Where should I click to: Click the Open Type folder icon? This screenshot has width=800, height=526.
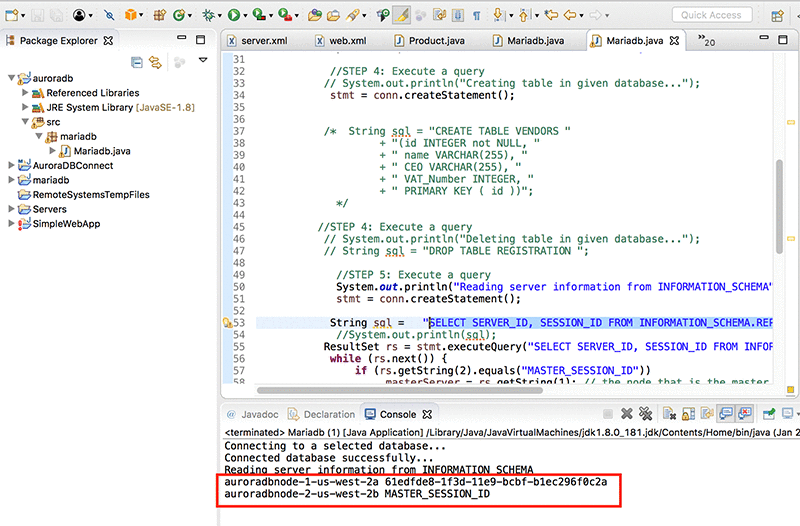click(315, 15)
